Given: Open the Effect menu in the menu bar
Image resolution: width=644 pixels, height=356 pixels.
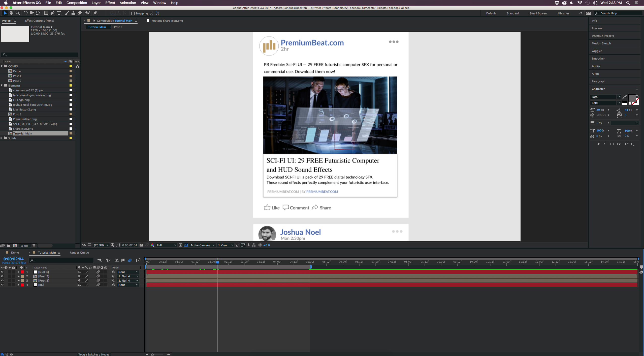Looking at the screenshot, I should [x=110, y=3].
